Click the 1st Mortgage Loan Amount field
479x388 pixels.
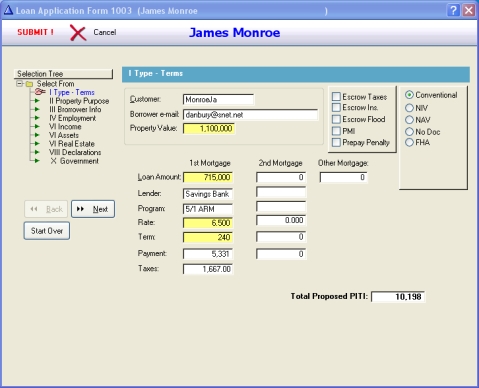pos(208,177)
